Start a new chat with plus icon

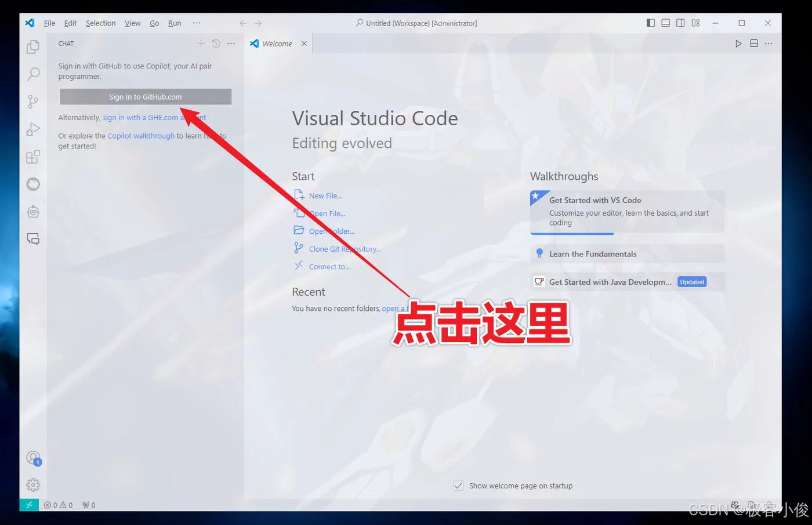201,44
